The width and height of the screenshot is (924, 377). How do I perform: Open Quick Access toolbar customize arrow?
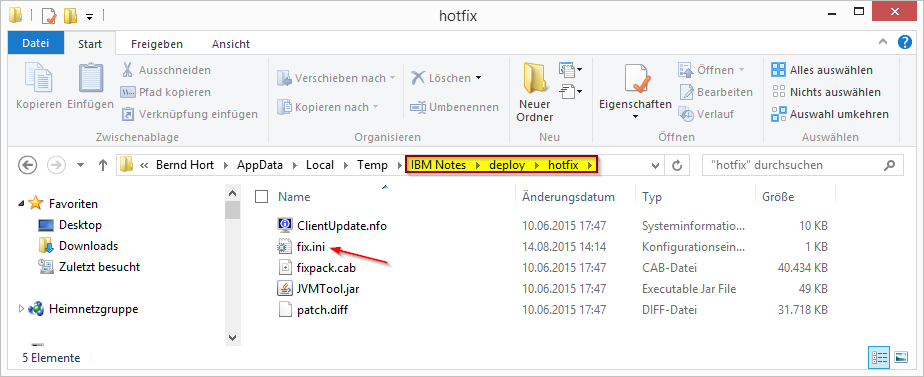(x=90, y=16)
